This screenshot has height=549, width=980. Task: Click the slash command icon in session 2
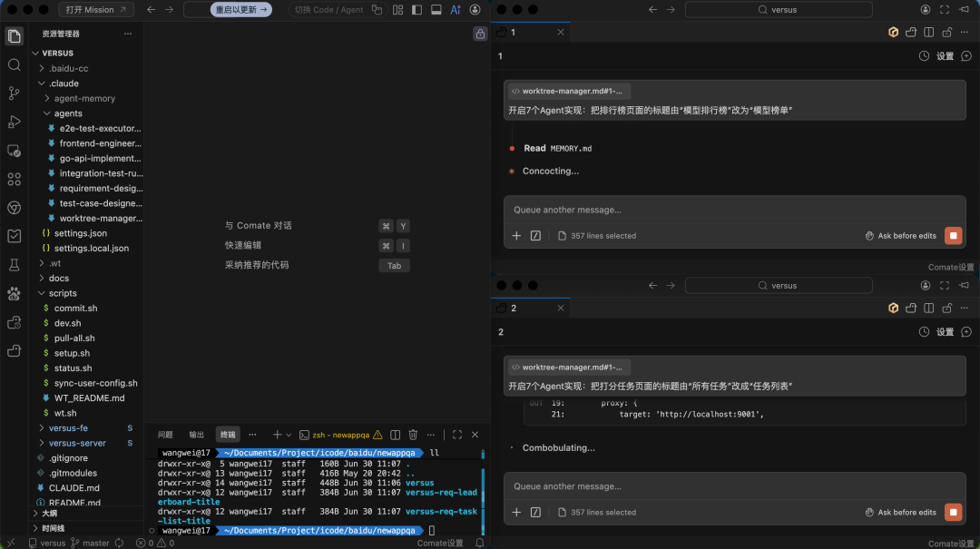click(535, 512)
